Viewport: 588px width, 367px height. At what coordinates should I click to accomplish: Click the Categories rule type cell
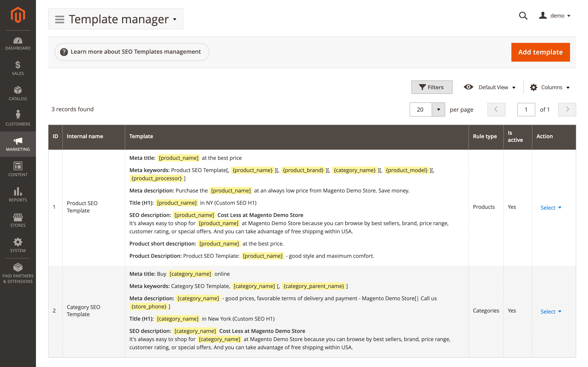point(486,311)
